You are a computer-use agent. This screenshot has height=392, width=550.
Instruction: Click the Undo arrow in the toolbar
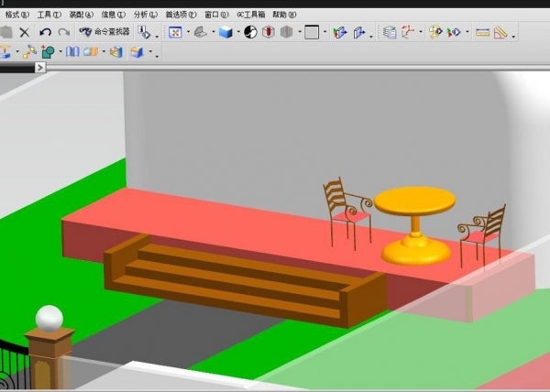[x=45, y=32]
